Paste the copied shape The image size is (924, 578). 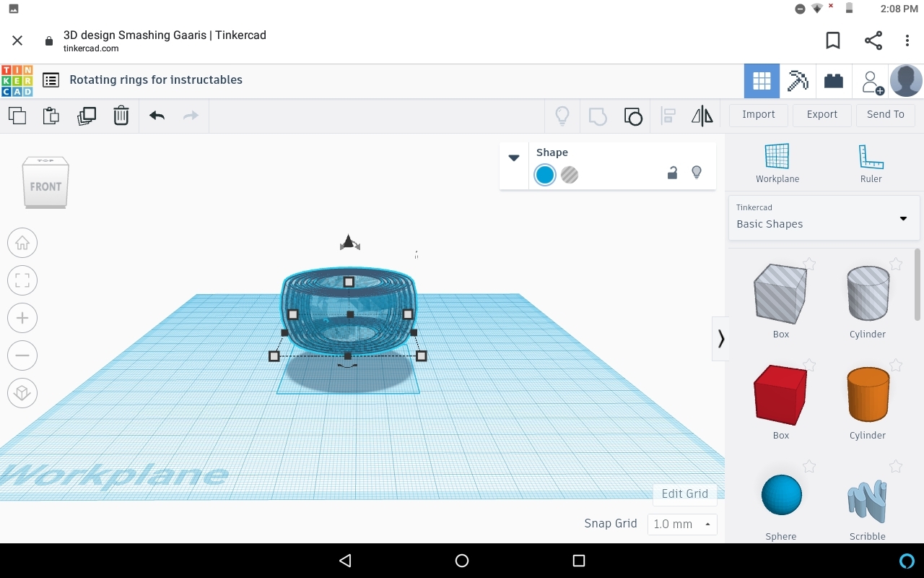click(x=51, y=116)
